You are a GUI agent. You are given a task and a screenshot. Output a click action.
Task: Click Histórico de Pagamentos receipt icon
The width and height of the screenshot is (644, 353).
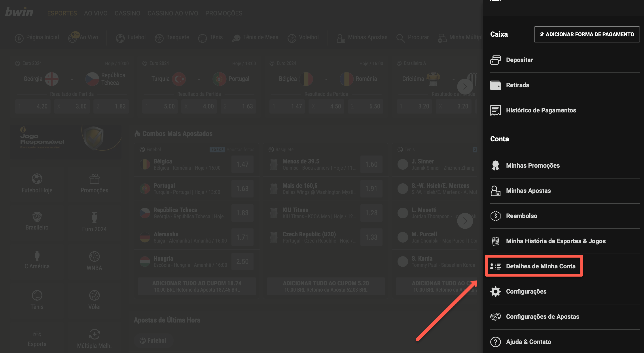tap(495, 110)
